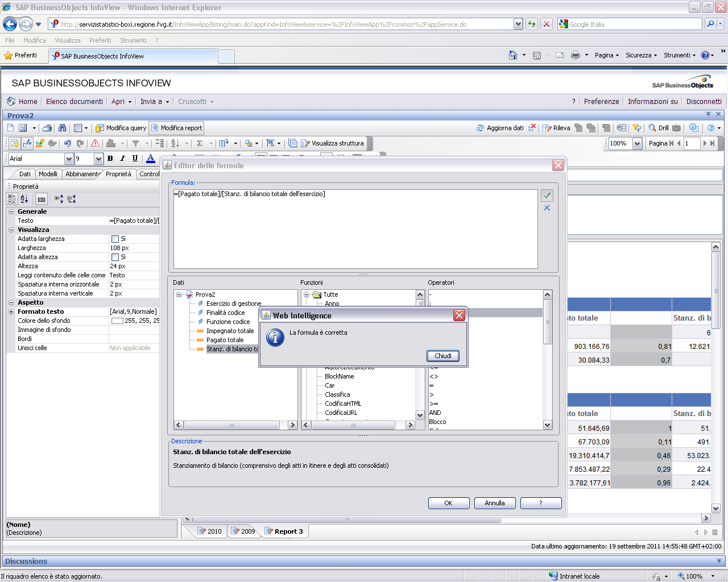Open the browser Strumenti menu
Image resolution: width=728 pixels, height=582 pixels.
[x=133, y=40]
